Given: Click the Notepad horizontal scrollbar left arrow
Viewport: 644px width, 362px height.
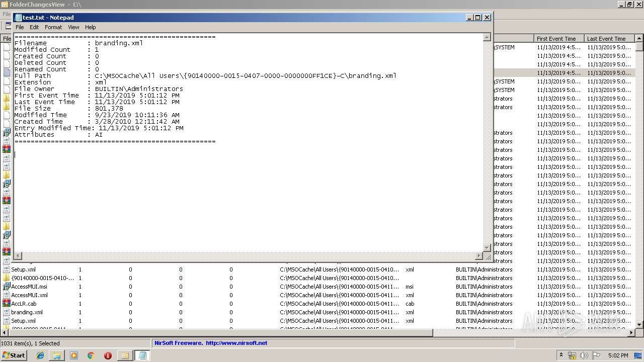Looking at the screenshot, I should [x=18, y=256].
